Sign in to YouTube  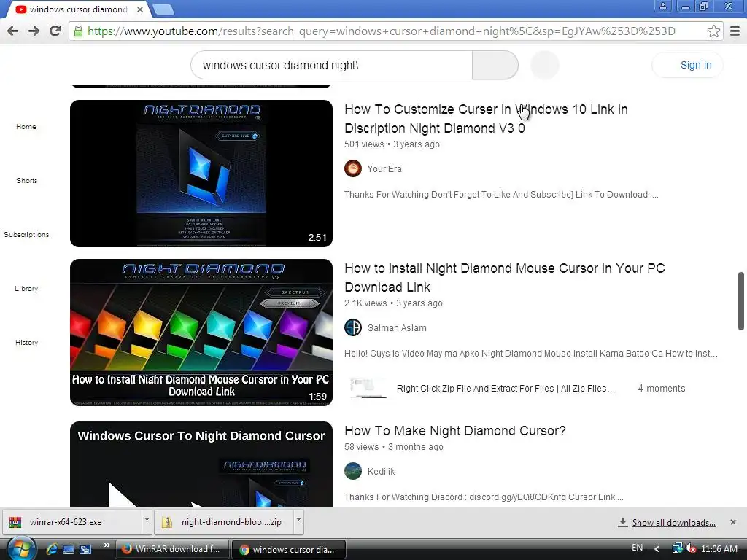[687, 65]
